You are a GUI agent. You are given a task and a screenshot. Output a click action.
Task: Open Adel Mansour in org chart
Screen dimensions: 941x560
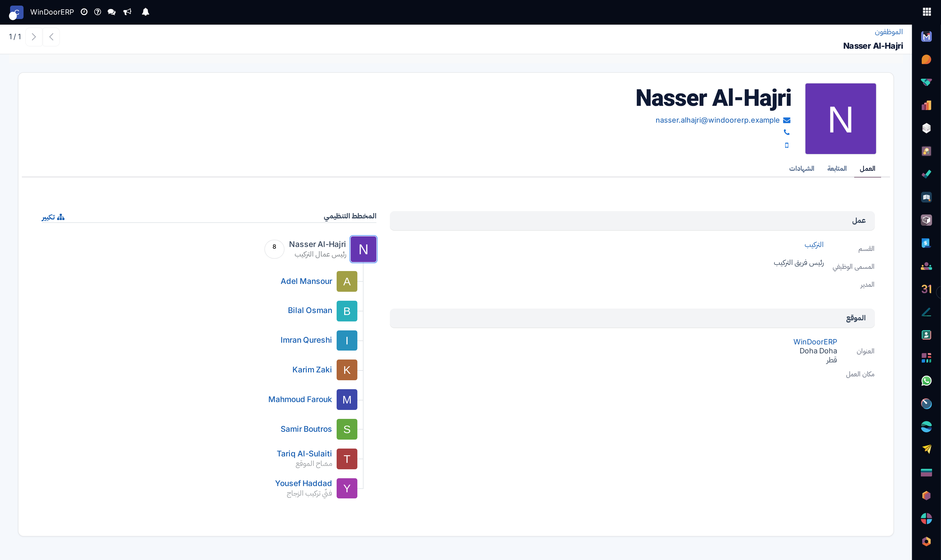coord(306,281)
